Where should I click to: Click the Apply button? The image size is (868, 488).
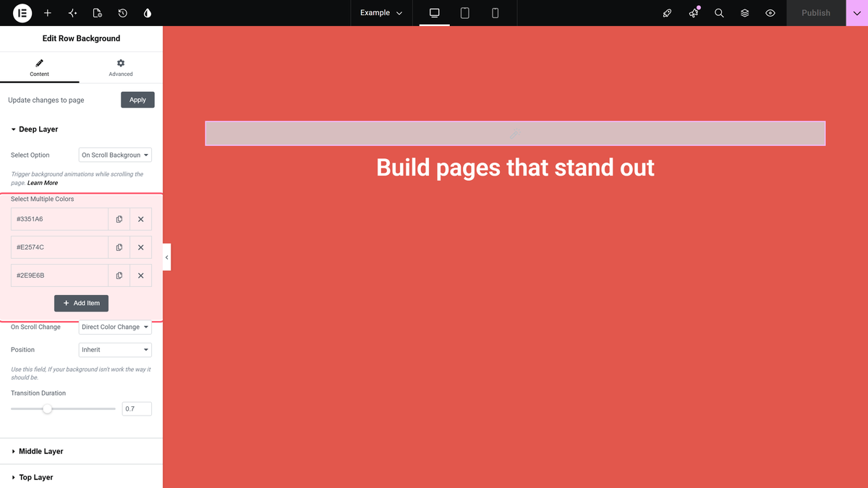(x=137, y=100)
